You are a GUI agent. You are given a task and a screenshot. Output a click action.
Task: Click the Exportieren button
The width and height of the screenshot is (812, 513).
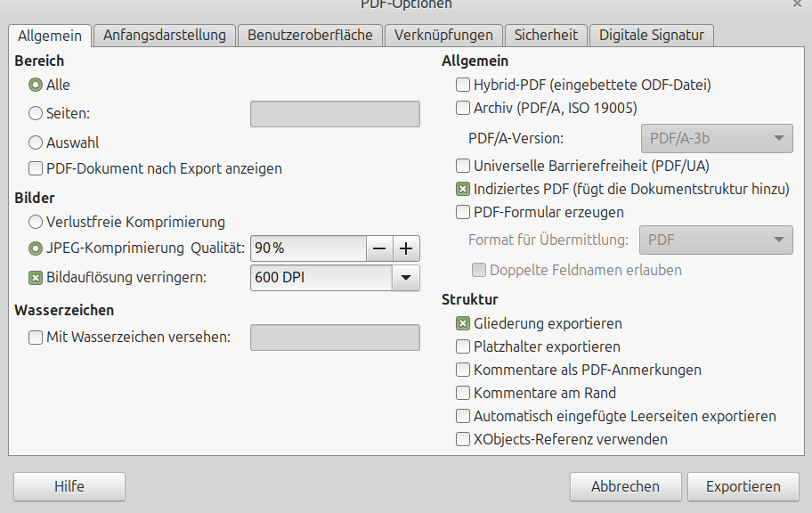click(x=743, y=486)
